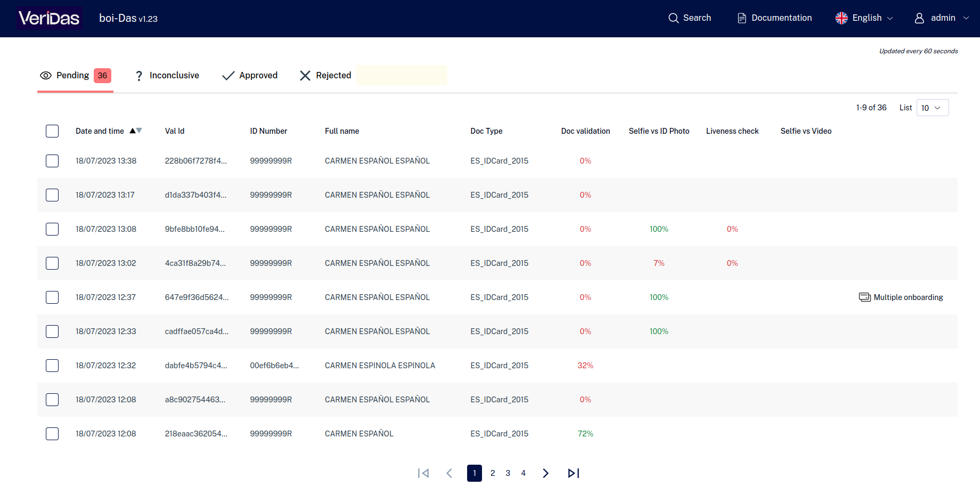Viewport: 980px width, 494px height.
Task: Open validation 228b06f7278f4... link
Action: [x=196, y=161]
